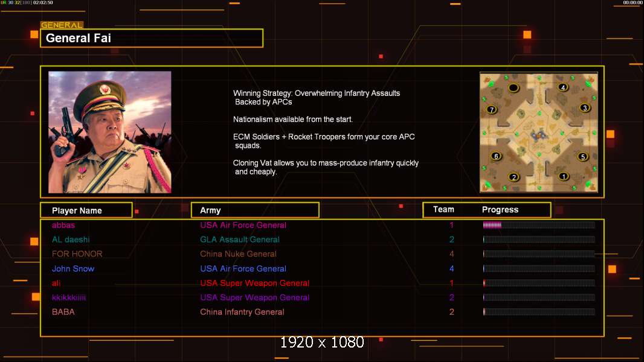Click BABA's loading progress bar
This screenshot has width=644, height=362.
[x=539, y=311]
